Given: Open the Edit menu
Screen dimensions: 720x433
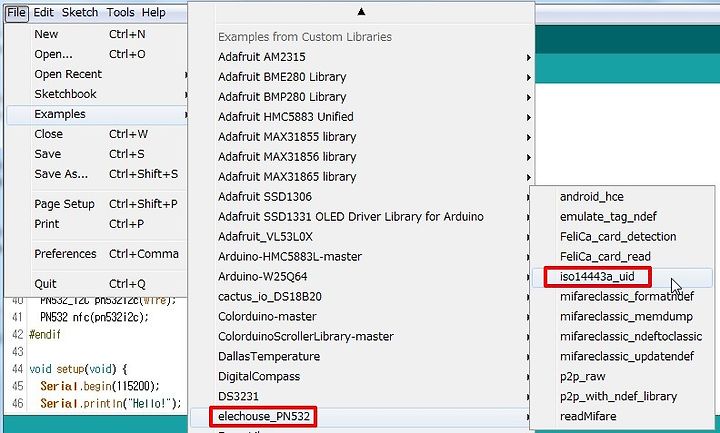Looking at the screenshot, I should pos(44,12).
